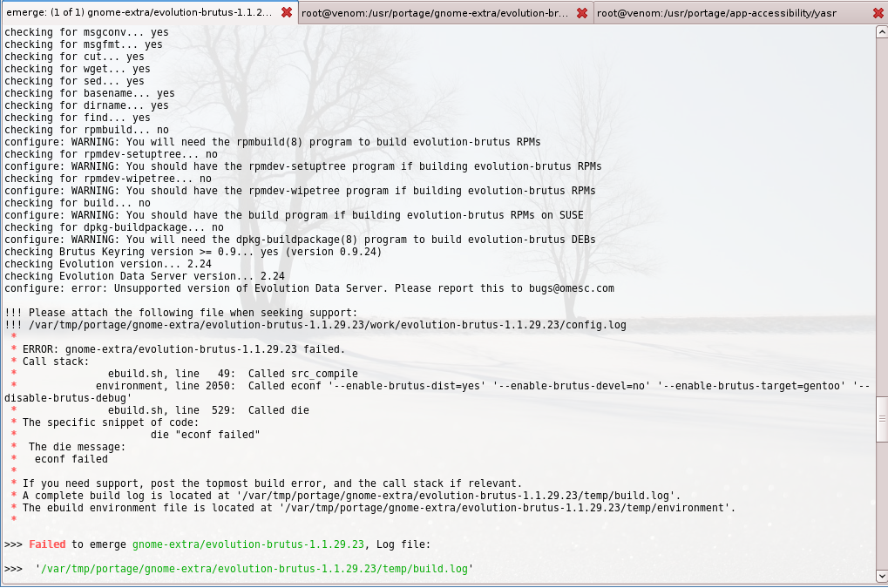Click 'ebuild.sh, line 529: Called die' line
888x588 pixels.
coord(208,410)
